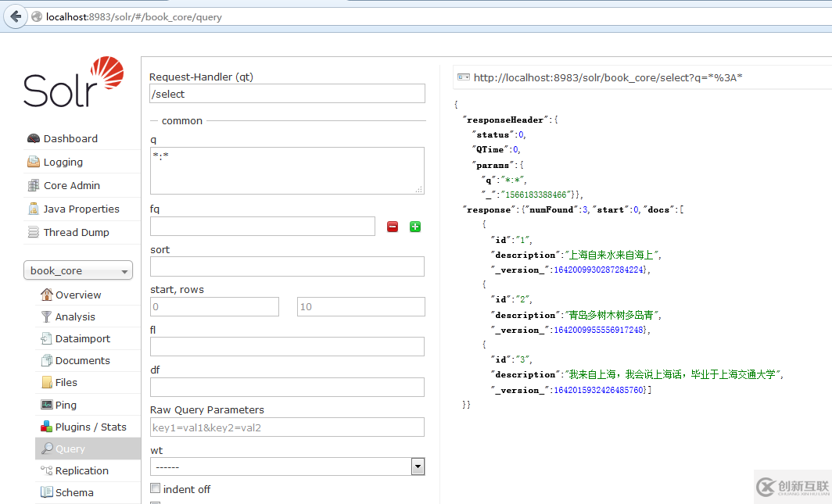Click the start field showing 0

pos(214,306)
